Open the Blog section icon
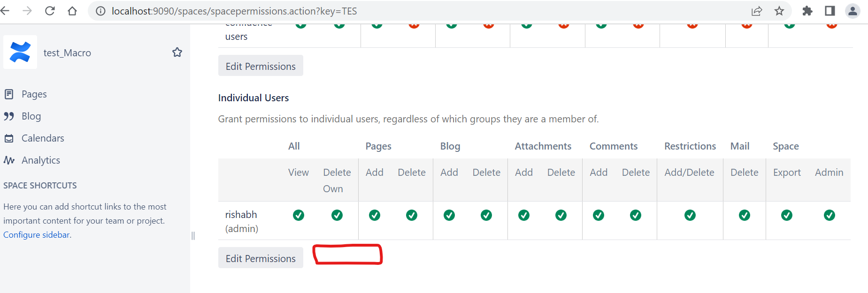Image resolution: width=868 pixels, height=293 pixels. click(x=9, y=116)
